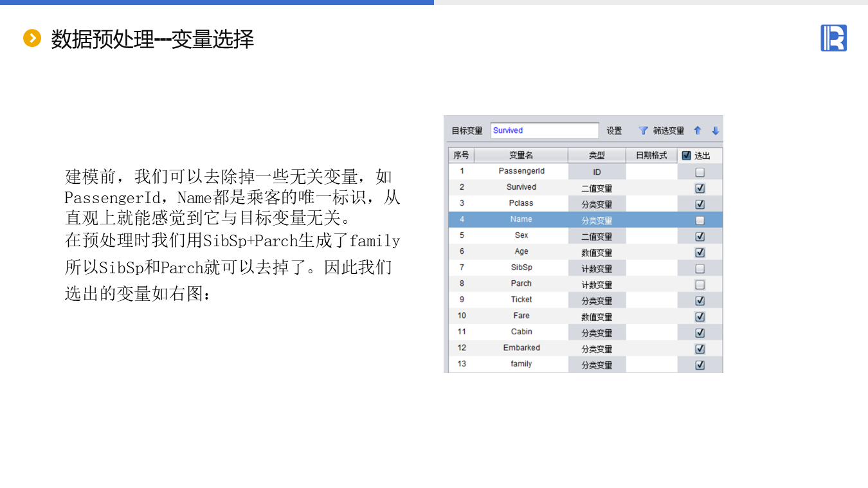This screenshot has width=868, height=488.
Task: Check the Parch row checkbox
Action: pos(700,285)
